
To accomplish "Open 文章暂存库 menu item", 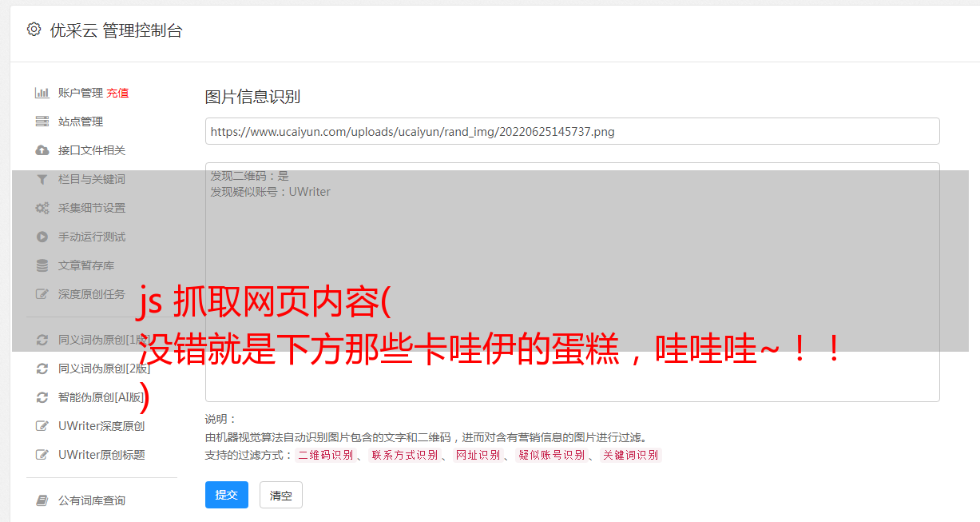I will (86, 265).
